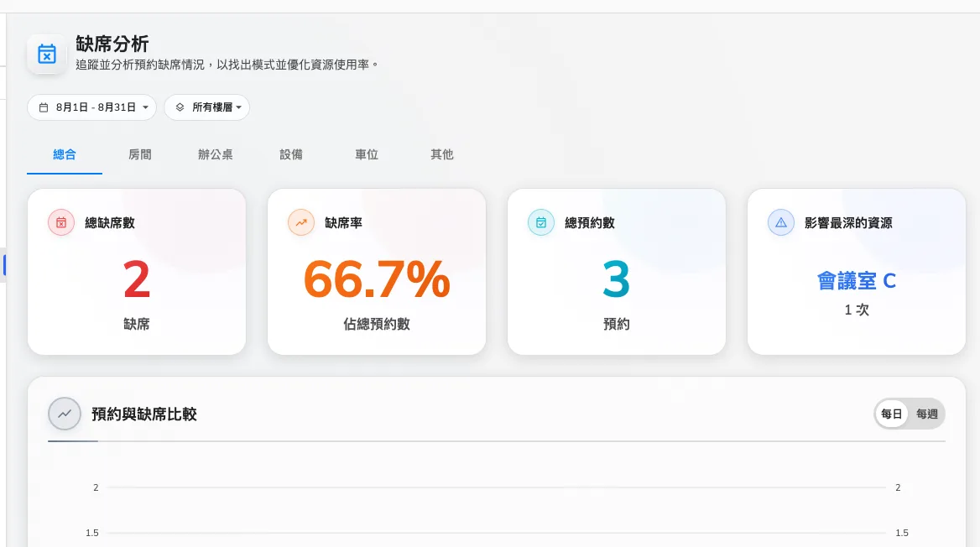
Task: Click the 缺席分析 calendar-x header icon
Action: (47, 55)
